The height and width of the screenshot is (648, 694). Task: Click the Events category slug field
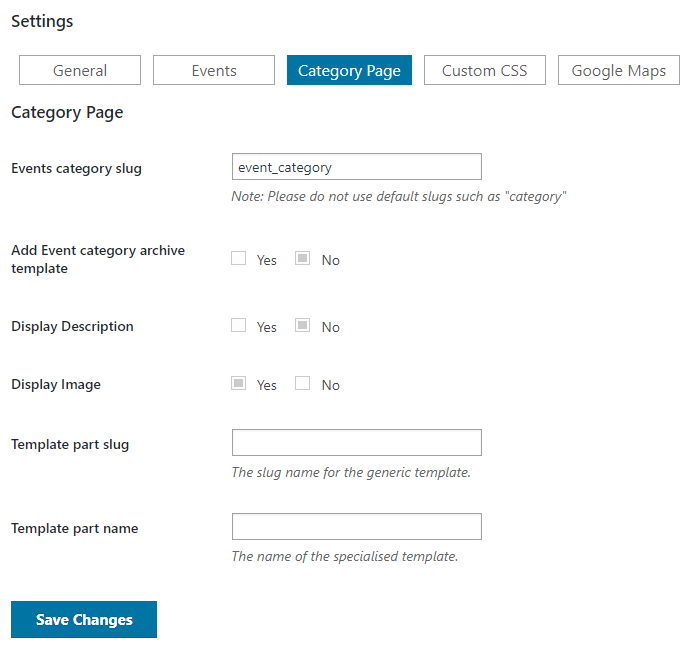(x=357, y=167)
